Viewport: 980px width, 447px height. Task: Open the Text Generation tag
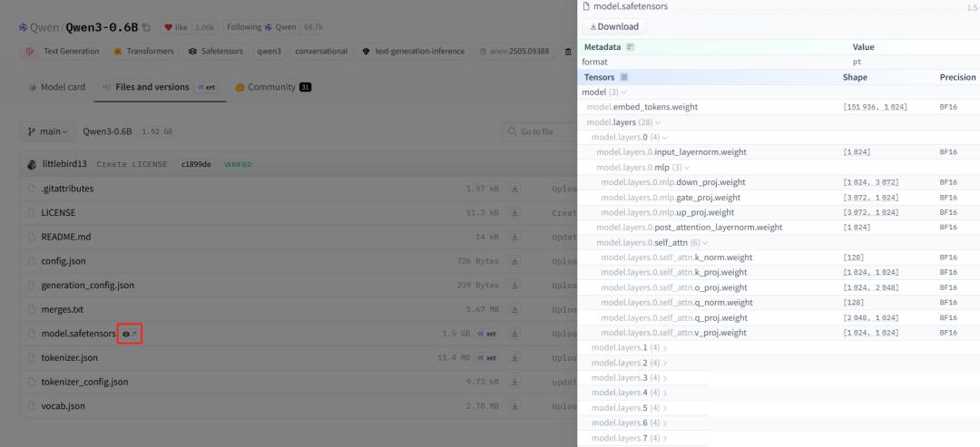tap(63, 51)
